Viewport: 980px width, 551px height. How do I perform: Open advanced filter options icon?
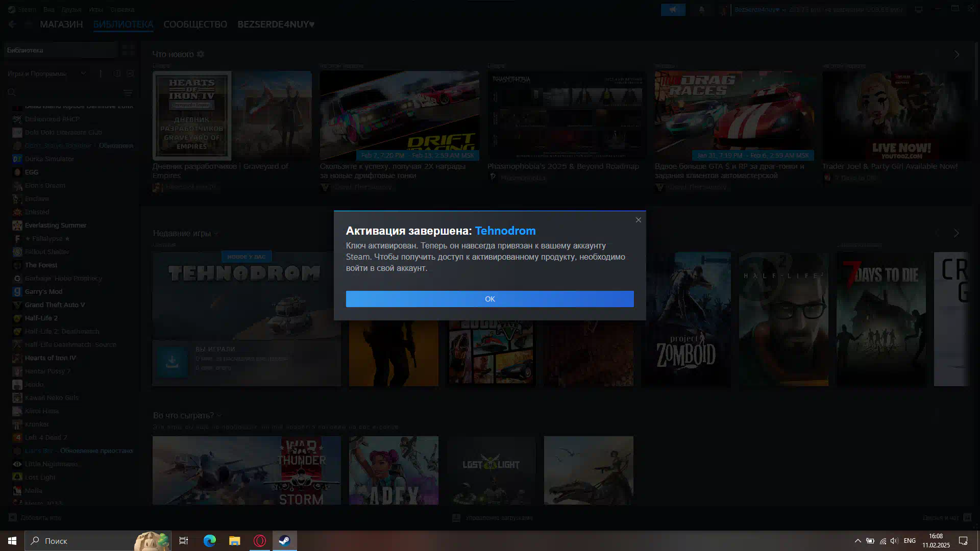coord(128,92)
